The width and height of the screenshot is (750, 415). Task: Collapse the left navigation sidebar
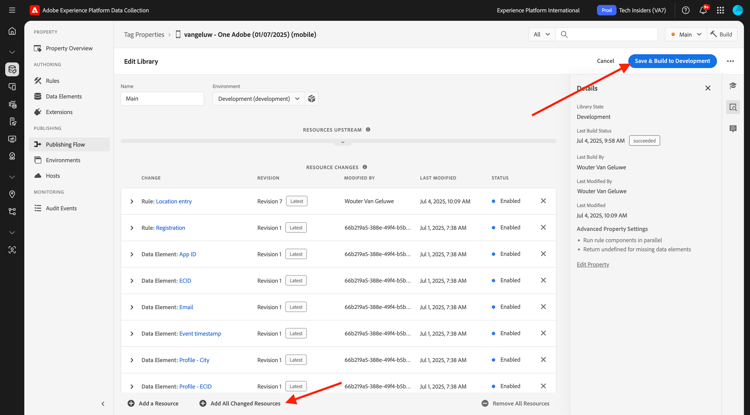coord(103,404)
